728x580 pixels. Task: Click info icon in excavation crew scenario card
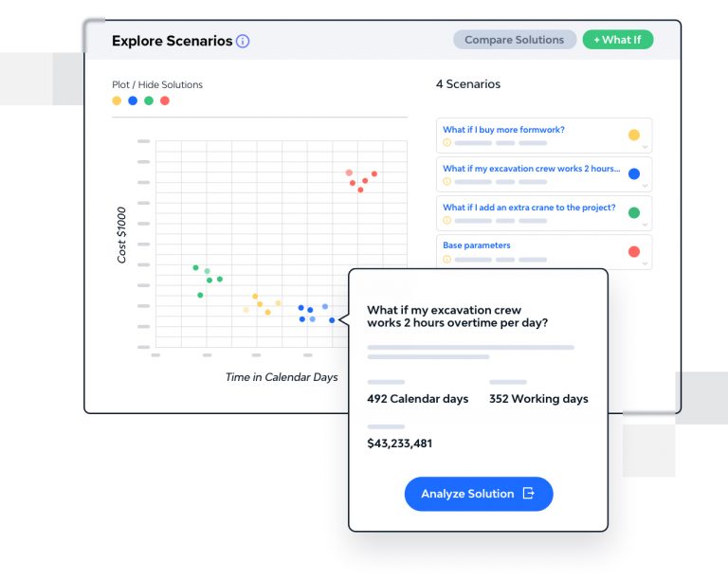(447, 182)
